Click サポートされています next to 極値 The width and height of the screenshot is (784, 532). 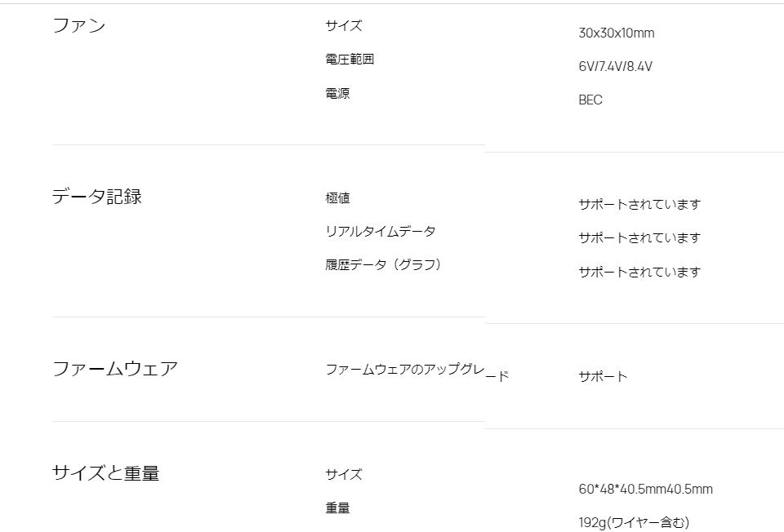pyautogui.click(x=639, y=205)
